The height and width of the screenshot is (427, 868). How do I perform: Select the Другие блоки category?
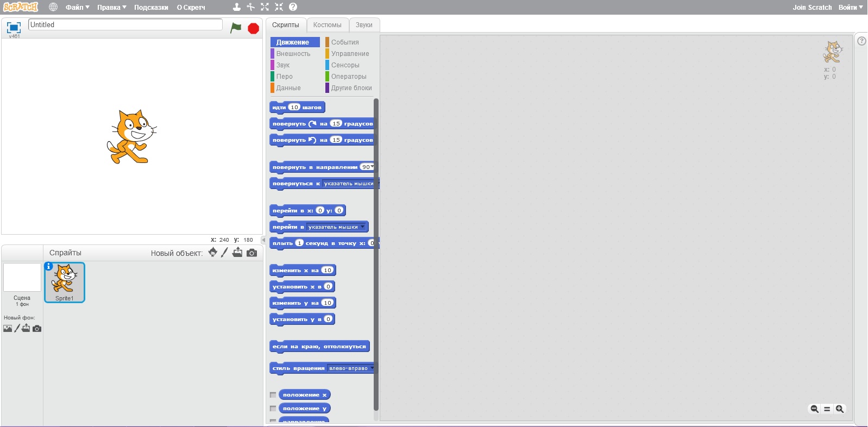point(350,88)
